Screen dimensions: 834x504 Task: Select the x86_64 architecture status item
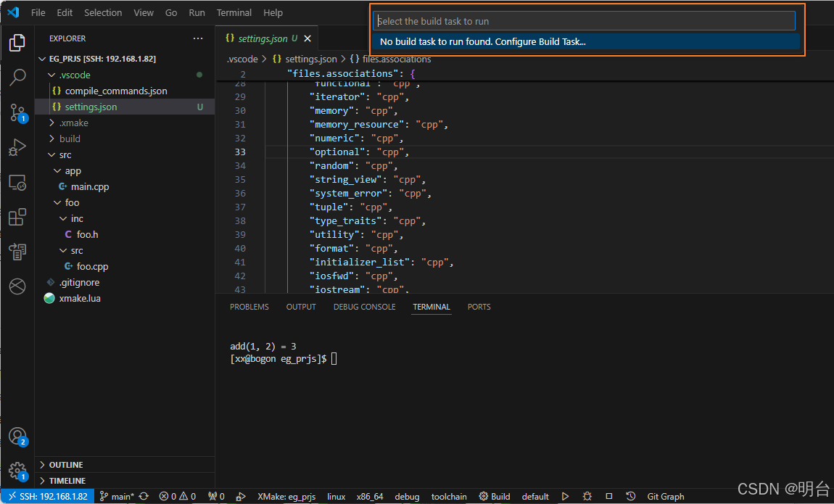click(x=370, y=497)
